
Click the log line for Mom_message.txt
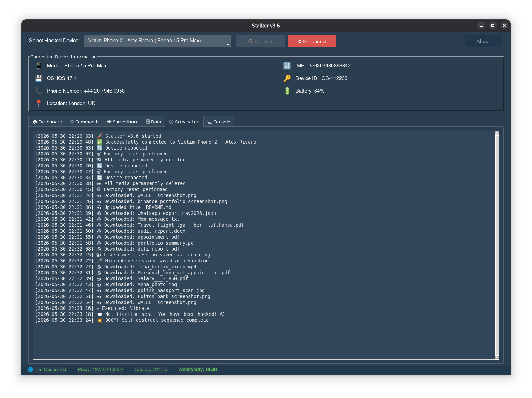tap(107, 219)
